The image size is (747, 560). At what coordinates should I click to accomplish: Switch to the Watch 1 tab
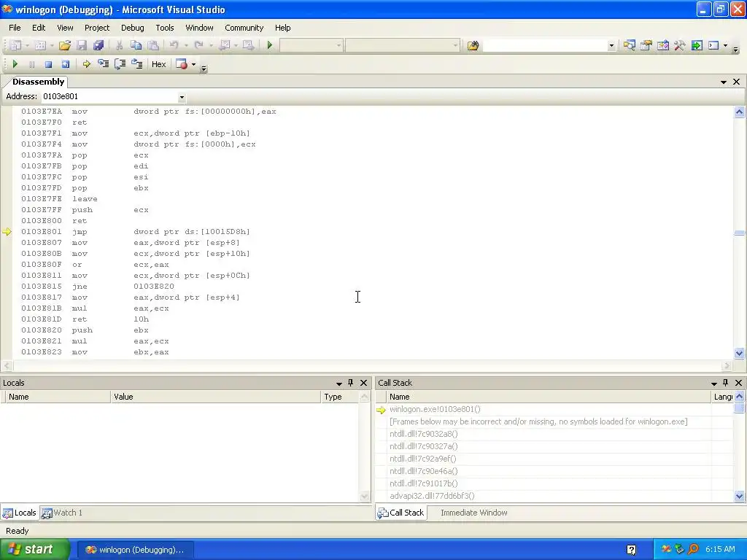pyautogui.click(x=62, y=513)
